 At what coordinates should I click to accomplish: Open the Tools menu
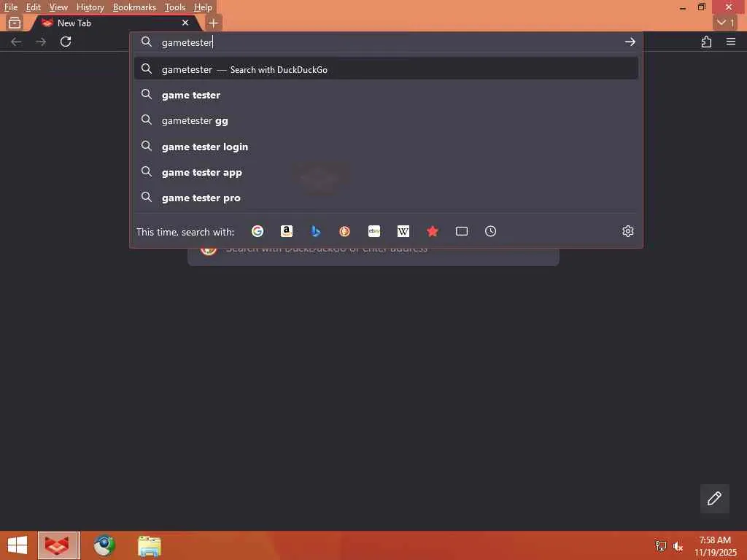click(x=175, y=7)
